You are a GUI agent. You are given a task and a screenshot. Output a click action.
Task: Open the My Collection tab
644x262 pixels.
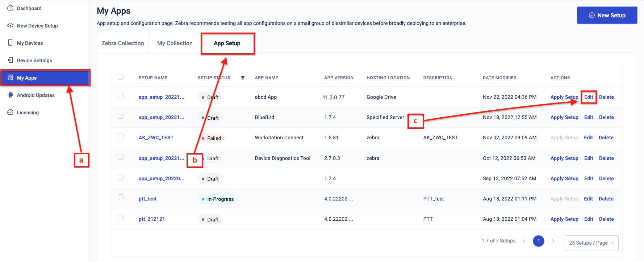point(175,43)
